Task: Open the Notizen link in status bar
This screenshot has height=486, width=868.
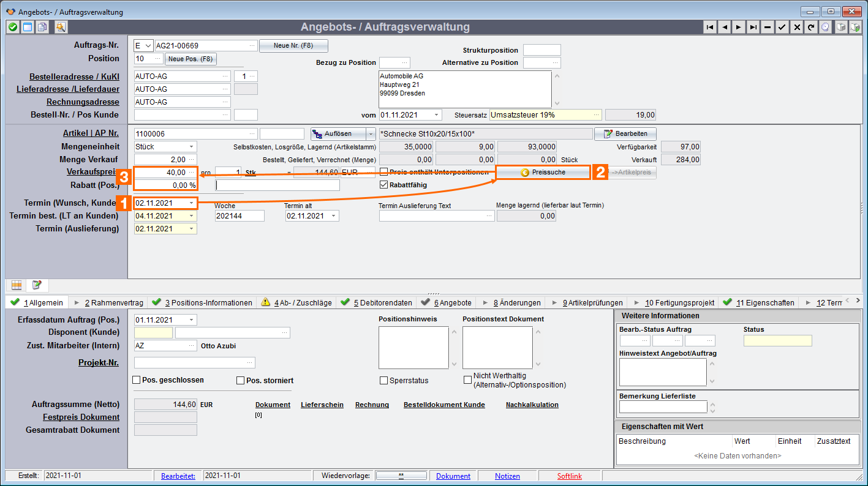Action: [x=507, y=476]
